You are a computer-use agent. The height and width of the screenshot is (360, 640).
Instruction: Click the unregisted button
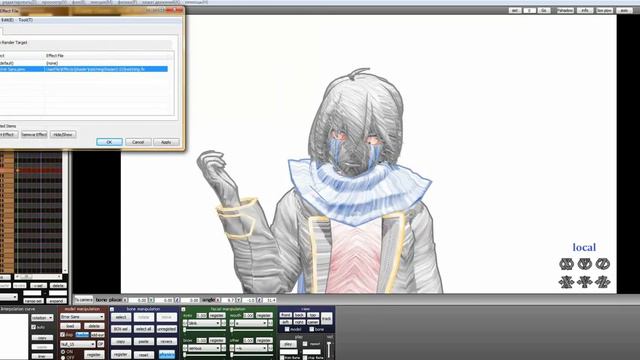(x=167, y=329)
